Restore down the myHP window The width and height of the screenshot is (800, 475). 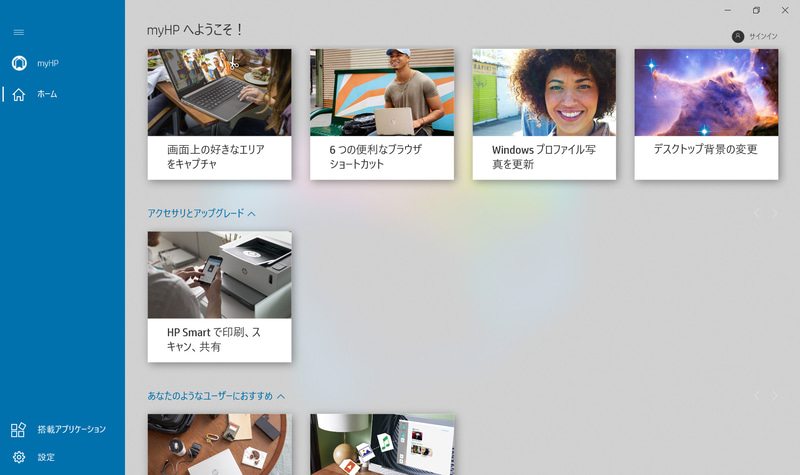[756, 10]
